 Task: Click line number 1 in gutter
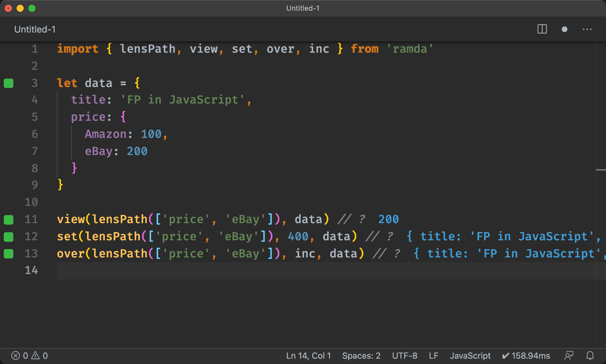point(35,49)
